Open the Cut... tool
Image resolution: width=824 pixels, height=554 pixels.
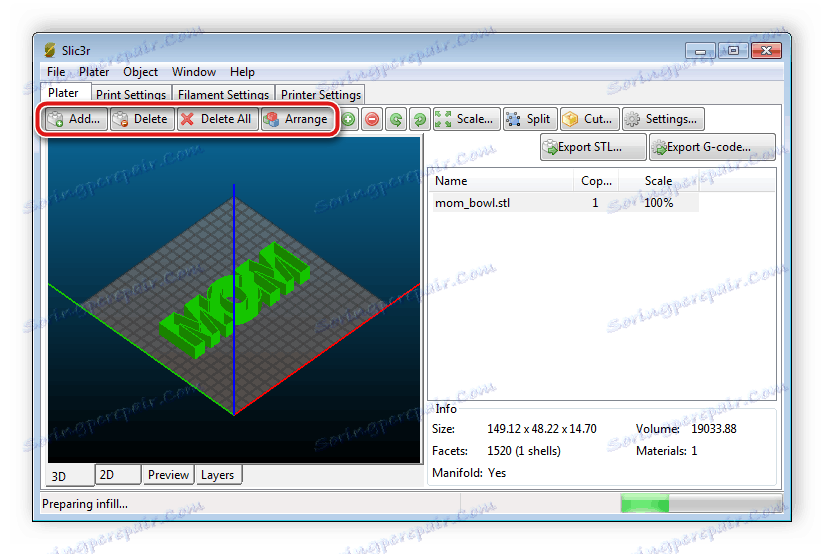590,119
